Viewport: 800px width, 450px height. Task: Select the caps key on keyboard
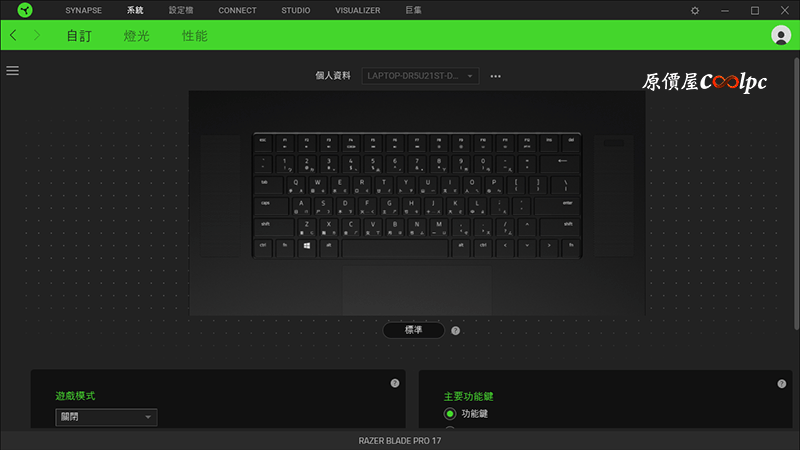coord(271,206)
